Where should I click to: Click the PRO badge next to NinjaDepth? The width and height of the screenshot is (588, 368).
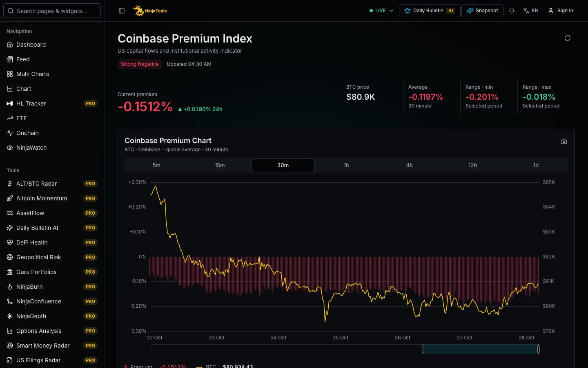click(x=90, y=316)
